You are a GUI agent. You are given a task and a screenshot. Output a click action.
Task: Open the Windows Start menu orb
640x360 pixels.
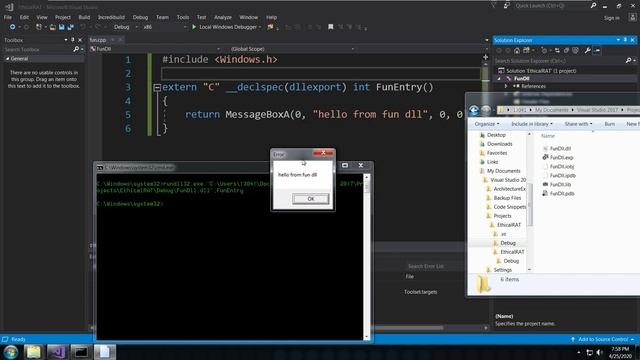[11, 352]
